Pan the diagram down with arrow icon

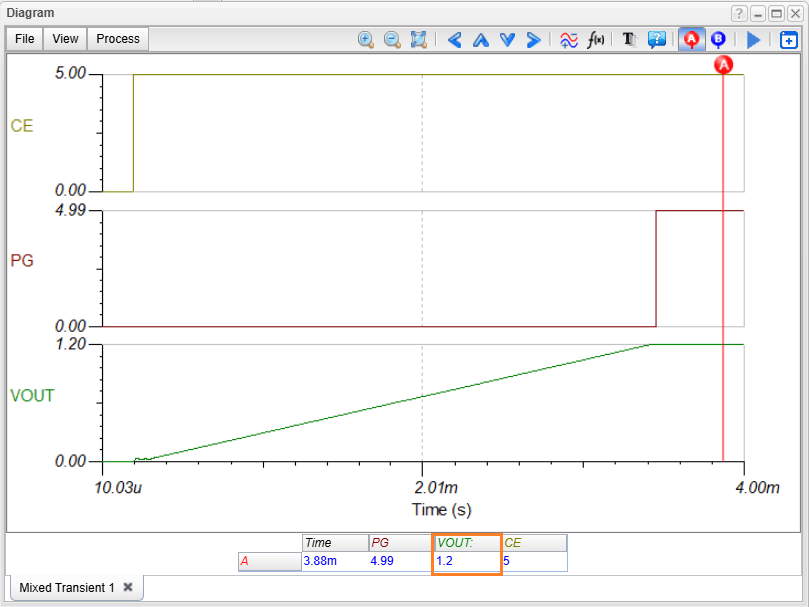coord(507,40)
